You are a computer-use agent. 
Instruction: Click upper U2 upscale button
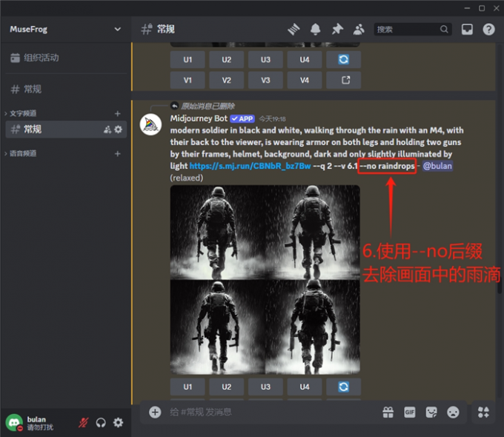coord(227,59)
